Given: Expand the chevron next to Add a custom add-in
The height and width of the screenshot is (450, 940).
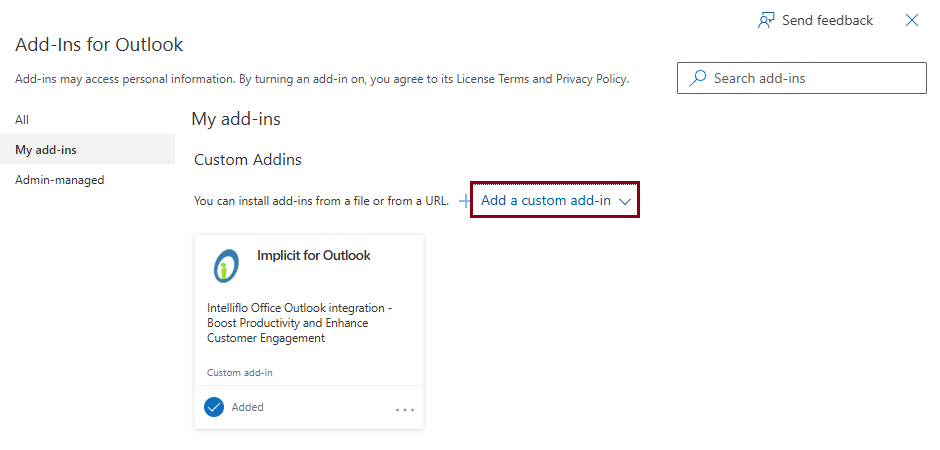Looking at the screenshot, I should (x=625, y=201).
